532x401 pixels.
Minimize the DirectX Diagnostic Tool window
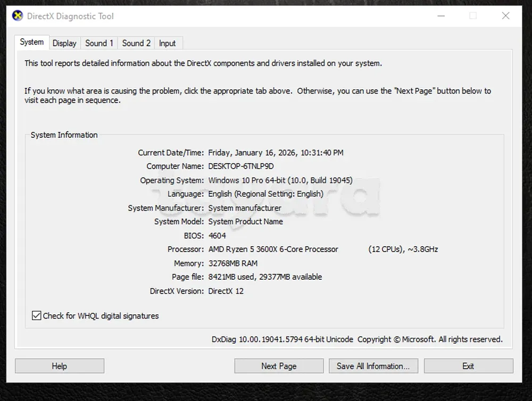pyautogui.click(x=439, y=16)
